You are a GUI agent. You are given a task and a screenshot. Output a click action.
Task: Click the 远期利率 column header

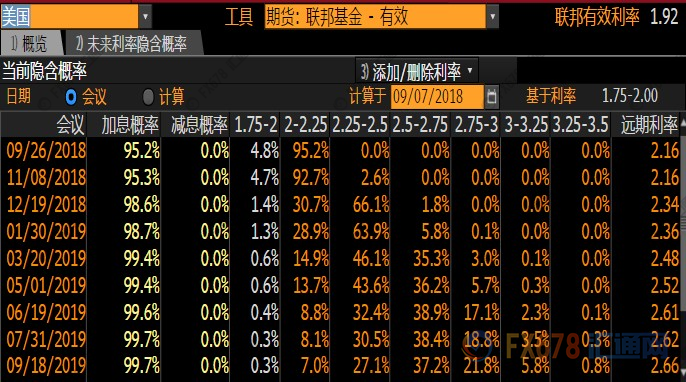649,125
